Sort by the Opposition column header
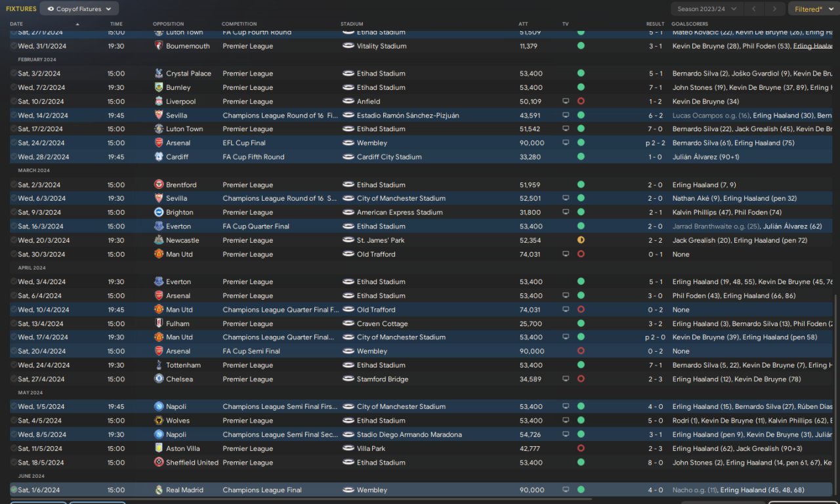The width and height of the screenshot is (840, 504). [168, 24]
